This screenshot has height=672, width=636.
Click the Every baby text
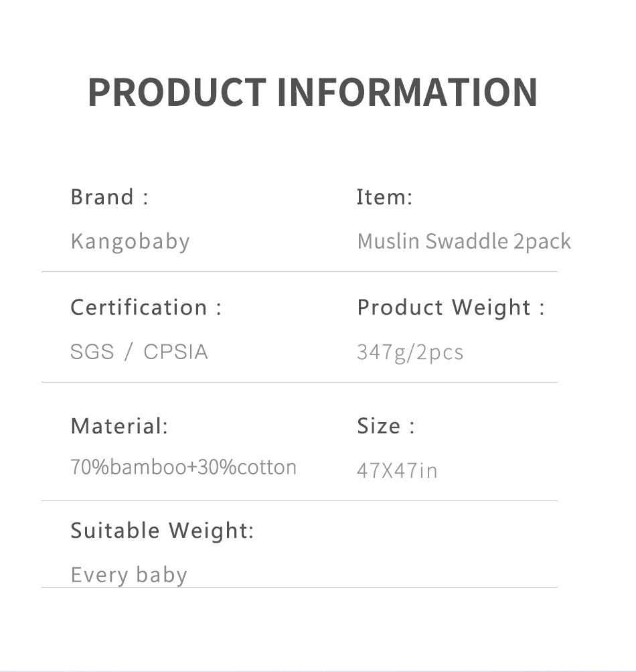[x=129, y=575]
